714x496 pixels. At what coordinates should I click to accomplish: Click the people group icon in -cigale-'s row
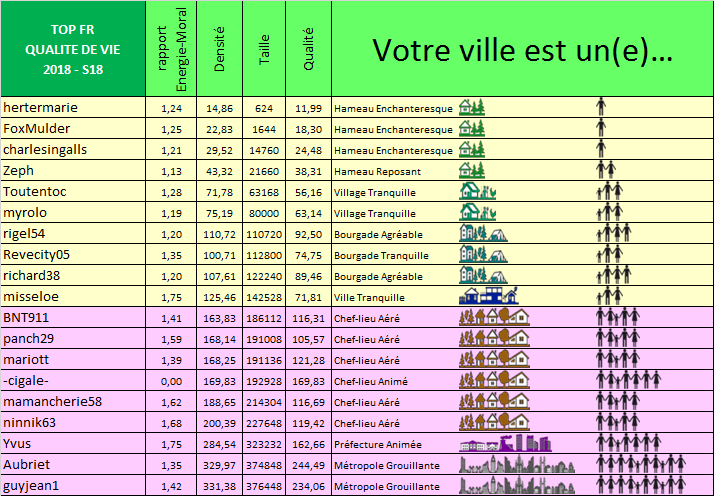tap(629, 380)
